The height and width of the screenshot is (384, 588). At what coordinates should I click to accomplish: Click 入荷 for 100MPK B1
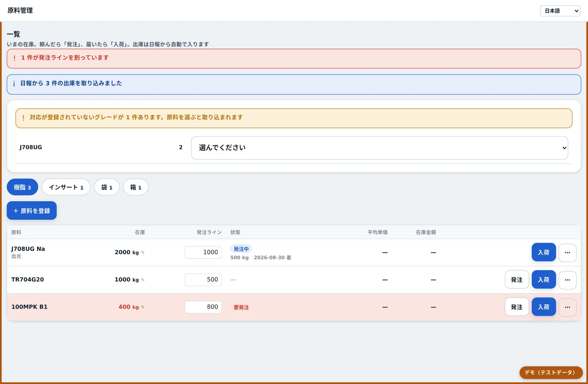click(x=543, y=307)
